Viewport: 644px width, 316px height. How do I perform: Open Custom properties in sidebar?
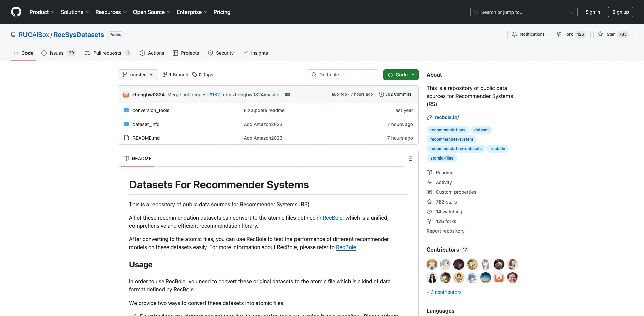coord(451,192)
